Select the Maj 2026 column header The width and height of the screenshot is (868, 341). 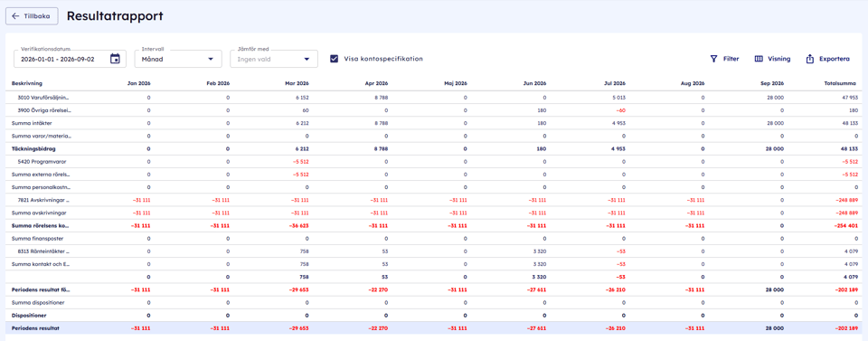[456, 83]
